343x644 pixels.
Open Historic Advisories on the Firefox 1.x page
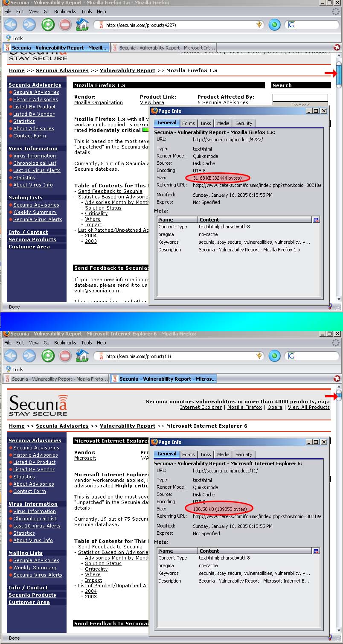click(x=35, y=99)
